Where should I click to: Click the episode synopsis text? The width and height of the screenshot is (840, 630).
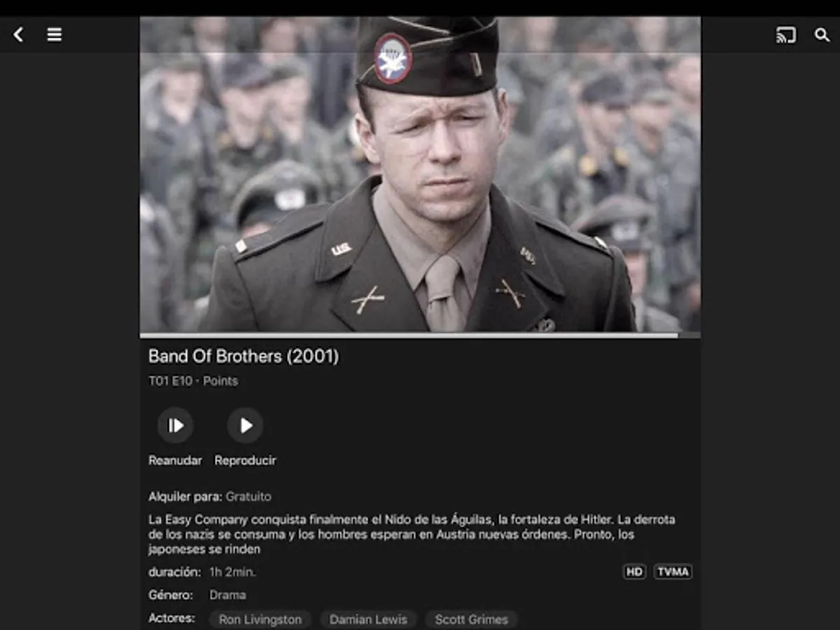pyautogui.click(x=412, y=535)
